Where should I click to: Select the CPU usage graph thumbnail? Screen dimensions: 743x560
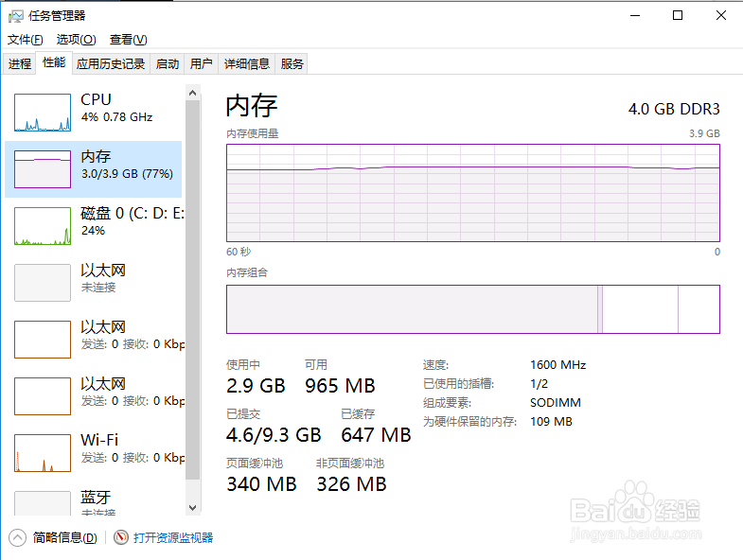pyautogui.click(x=43, y=113)
